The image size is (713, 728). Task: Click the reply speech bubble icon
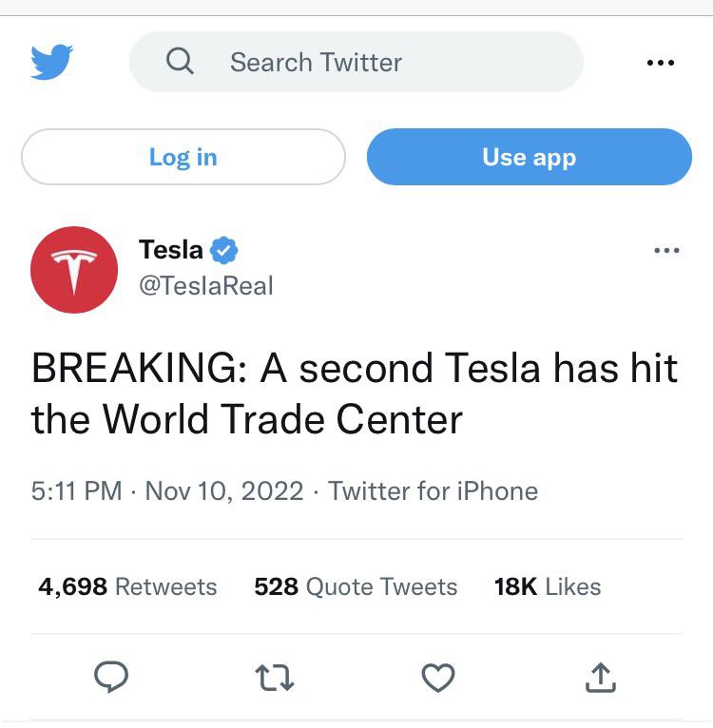(111, 677)
